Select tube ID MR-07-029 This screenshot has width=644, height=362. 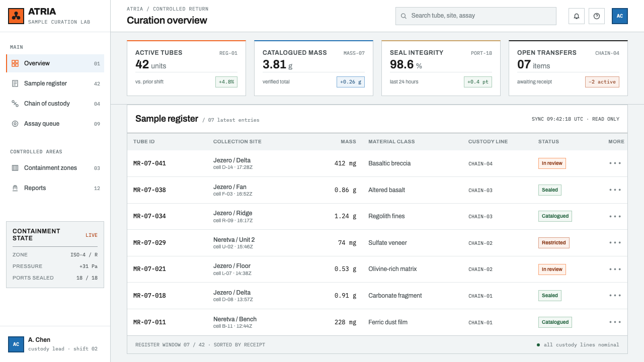click(149, 243)
